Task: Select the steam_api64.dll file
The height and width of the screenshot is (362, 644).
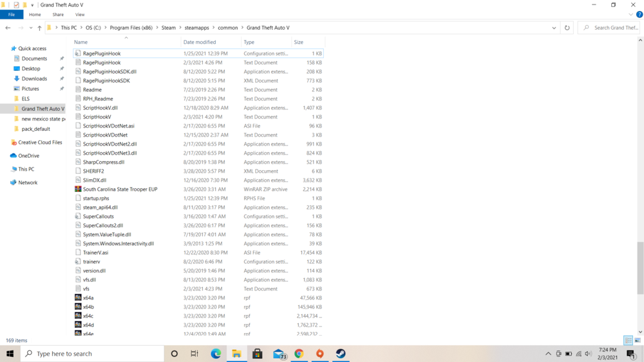Action: click(x=100, y=207)
